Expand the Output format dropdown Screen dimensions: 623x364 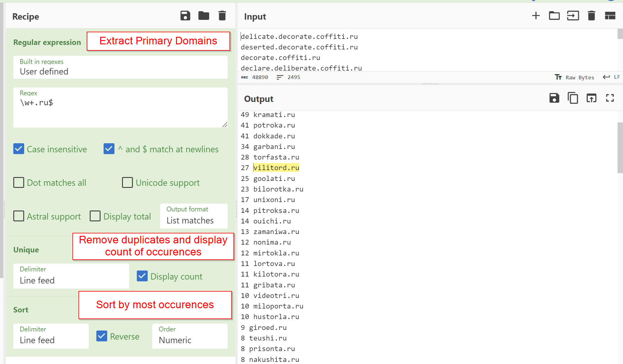click(194, 220)
